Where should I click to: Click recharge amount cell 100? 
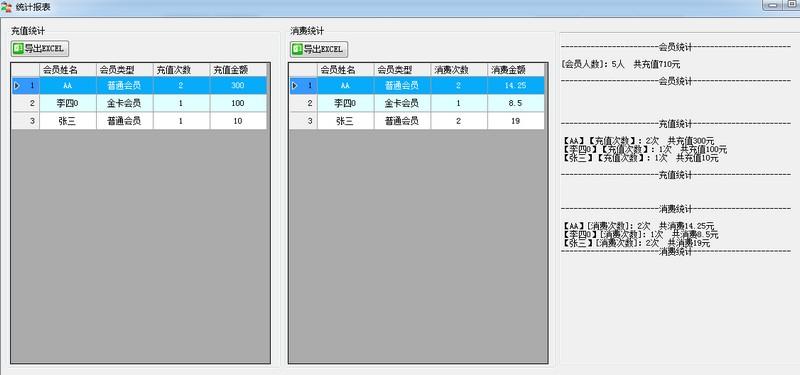click(238, 103)
